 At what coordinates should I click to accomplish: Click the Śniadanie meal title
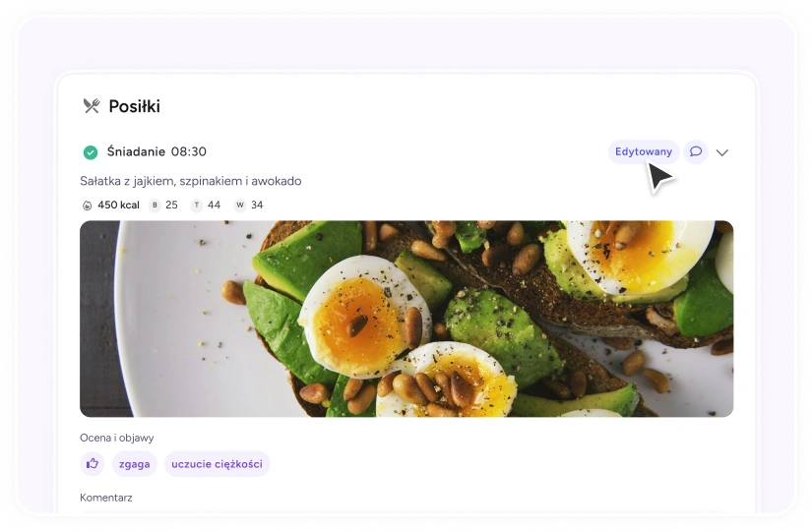[x=136, y=151]
